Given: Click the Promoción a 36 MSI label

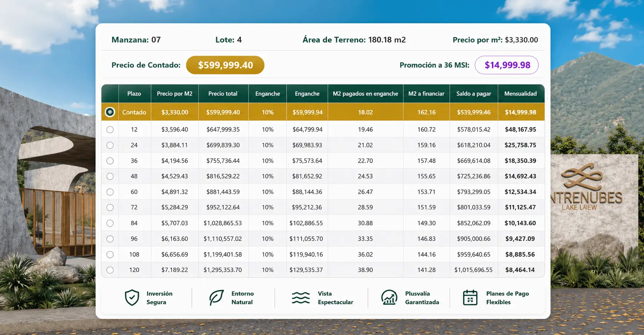Looking at the screenshot, I should tap(434, 65).
